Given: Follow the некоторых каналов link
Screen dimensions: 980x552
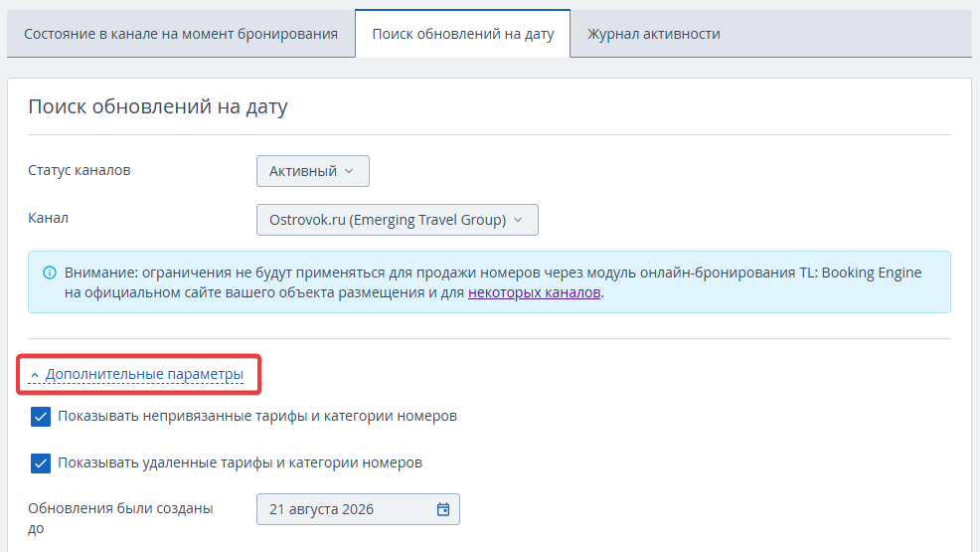Looking at the screenshot, I should click(535, 292).
